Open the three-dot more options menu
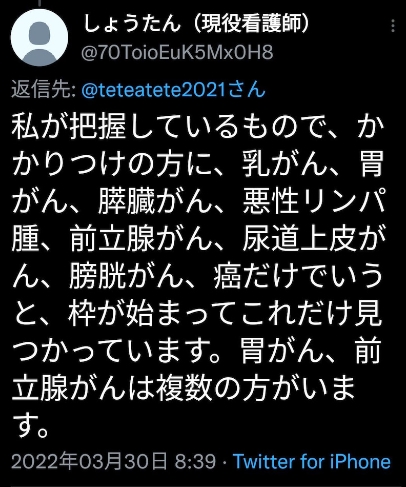The image size is (406, 487). pos(393,26)
